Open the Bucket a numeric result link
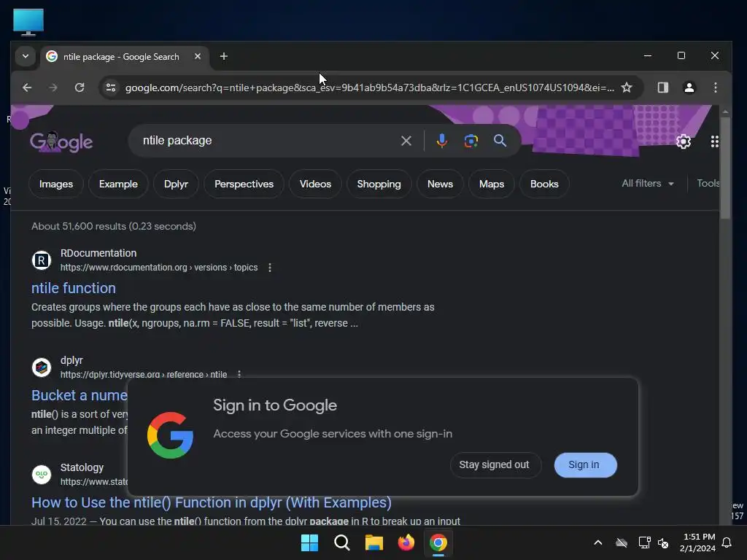747x560 pixels. coord(79,395)
